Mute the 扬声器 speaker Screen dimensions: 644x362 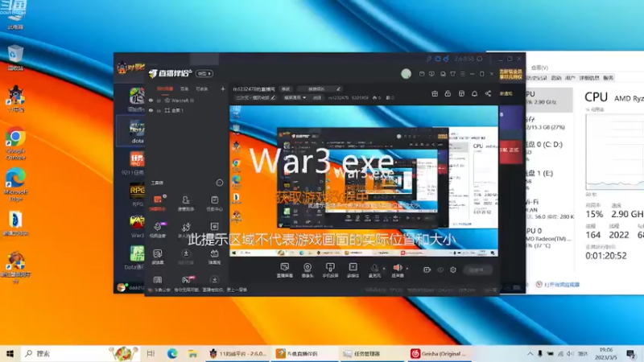tap(398, 270)
